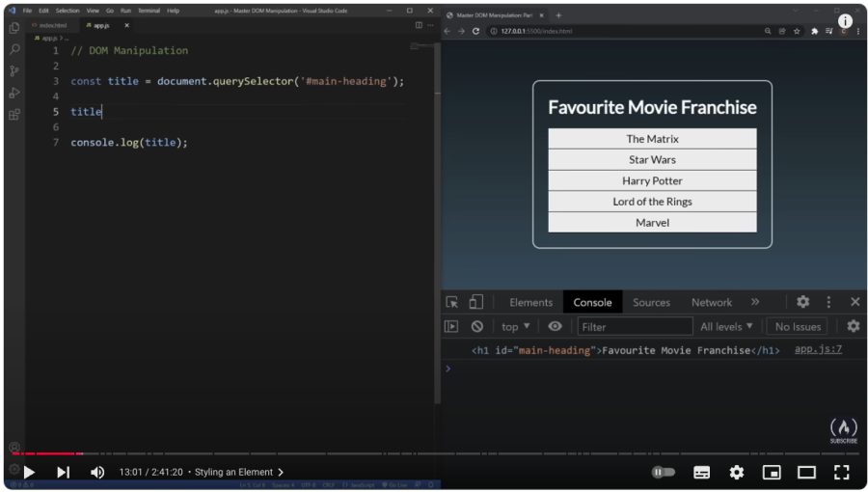The height and width of the screenshot is (492, 868).
Task: Show the console sidebar
Action: point(451,326)
